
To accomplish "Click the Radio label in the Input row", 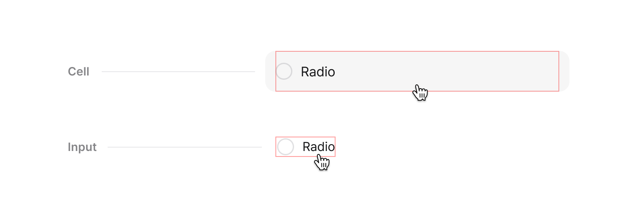I will [319, 147].
